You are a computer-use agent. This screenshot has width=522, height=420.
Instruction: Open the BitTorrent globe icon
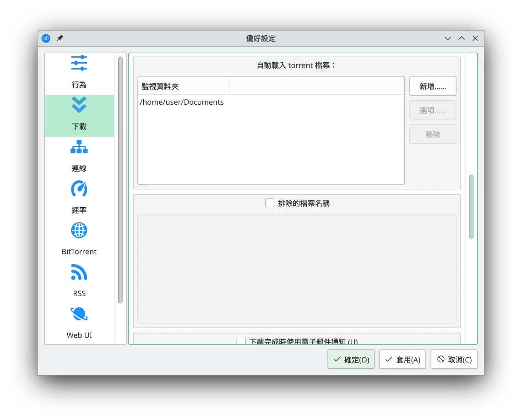[79, 230]
